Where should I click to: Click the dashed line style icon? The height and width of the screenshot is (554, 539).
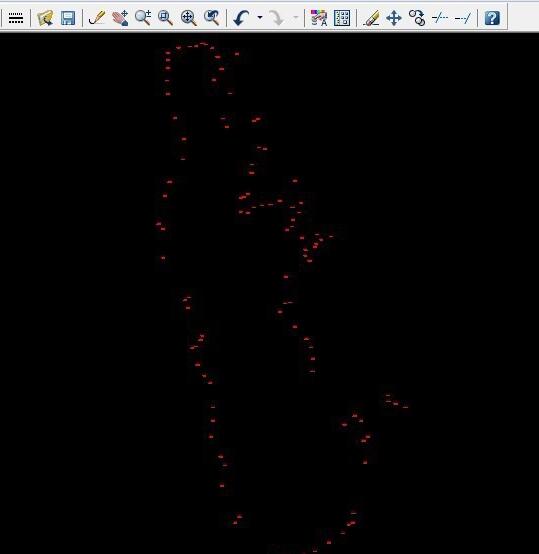point(16,18)
